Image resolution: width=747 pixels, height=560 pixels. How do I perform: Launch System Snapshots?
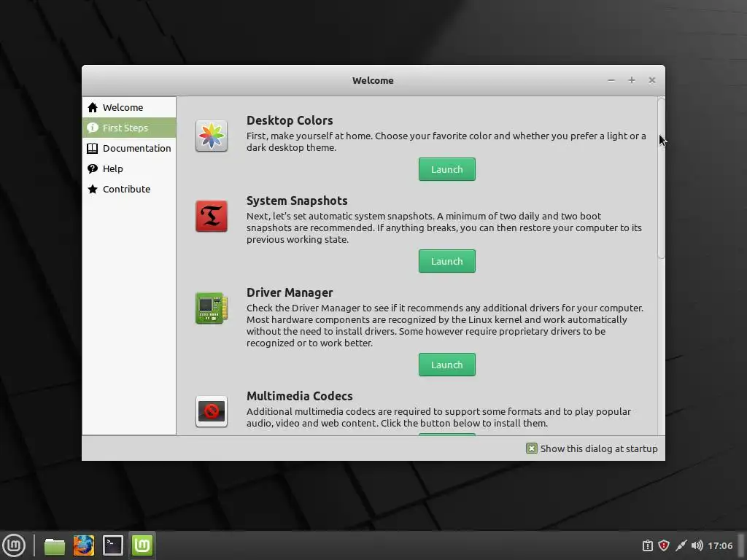(447, 261)
